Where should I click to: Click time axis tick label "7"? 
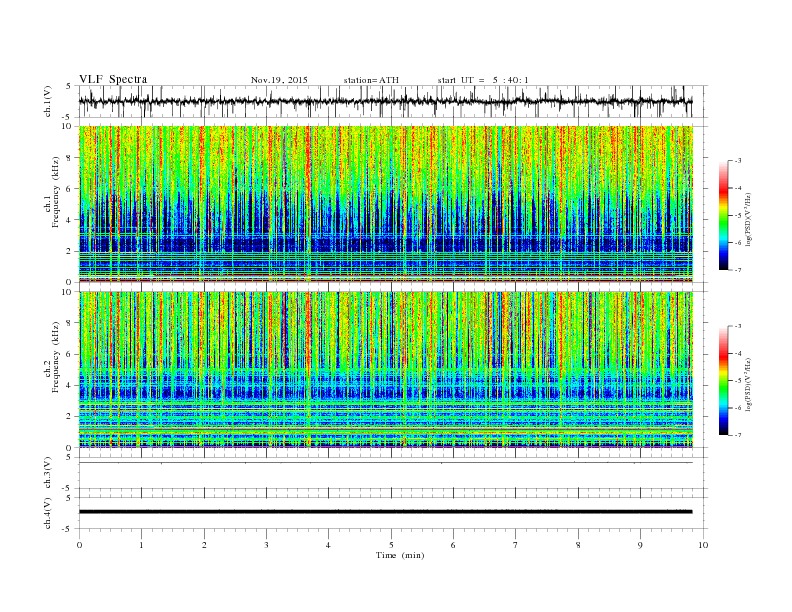point(516,545)
